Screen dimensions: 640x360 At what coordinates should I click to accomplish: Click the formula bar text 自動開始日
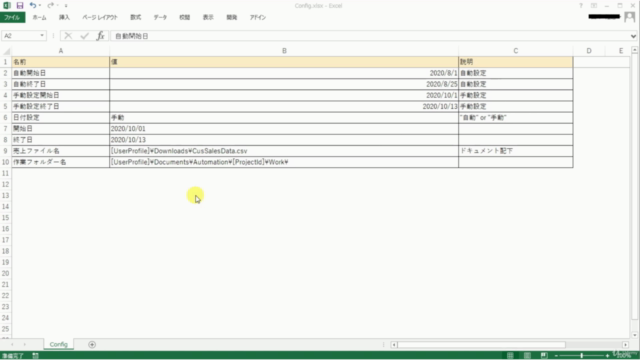pos(131,36)
